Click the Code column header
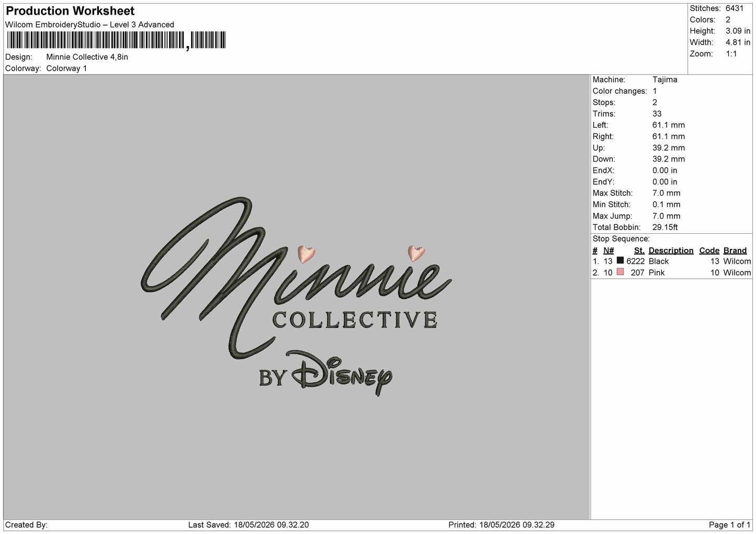This screenshot has height=534, width=756. point(709,251)
